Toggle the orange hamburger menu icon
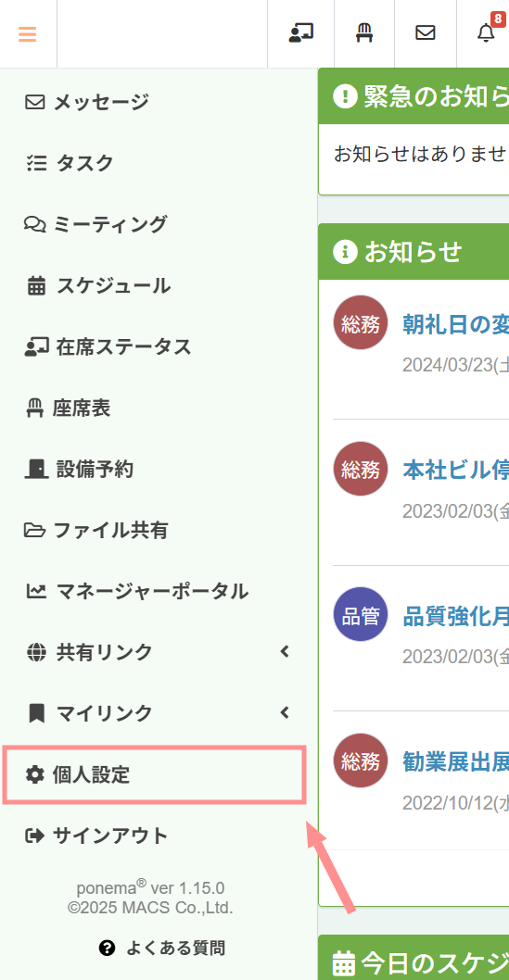This screenshot has height=980, width=509. (x=27, y=33)
